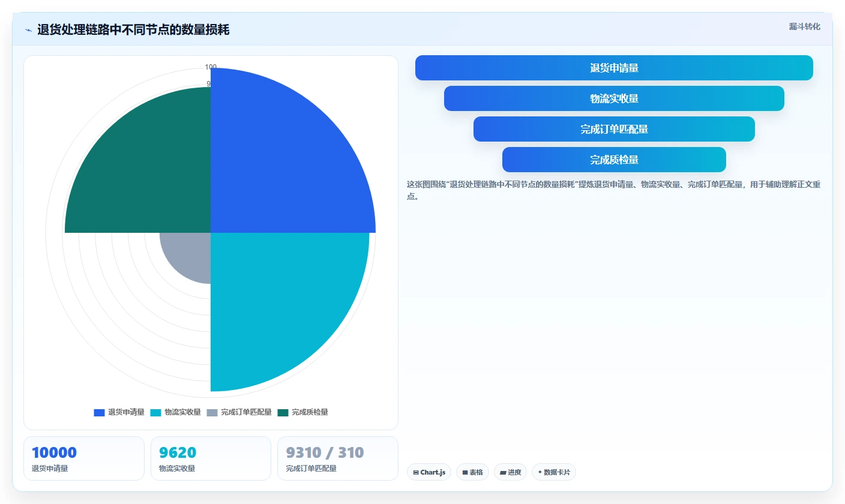Click the 漏斗转化 label in header

pyautogui.click(x=804, y=26)
